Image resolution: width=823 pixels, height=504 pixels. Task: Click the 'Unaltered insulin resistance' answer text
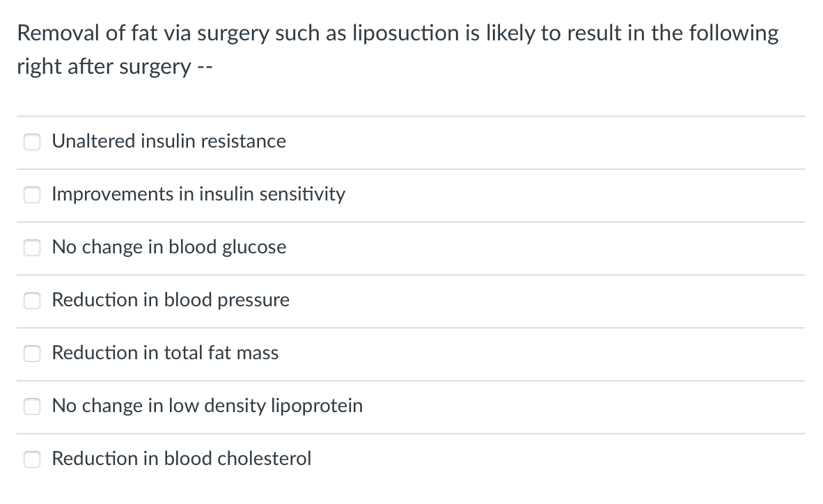168,141
